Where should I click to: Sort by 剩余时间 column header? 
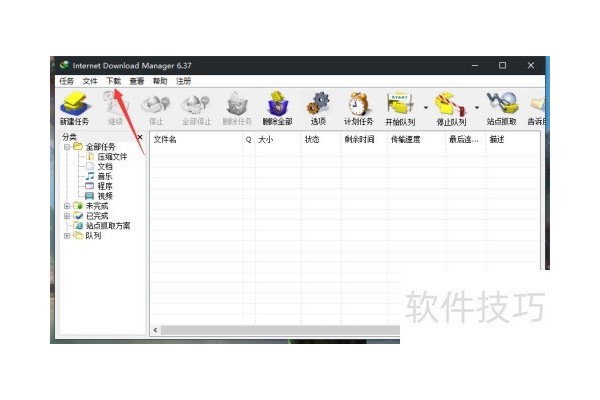click(364, 139)
